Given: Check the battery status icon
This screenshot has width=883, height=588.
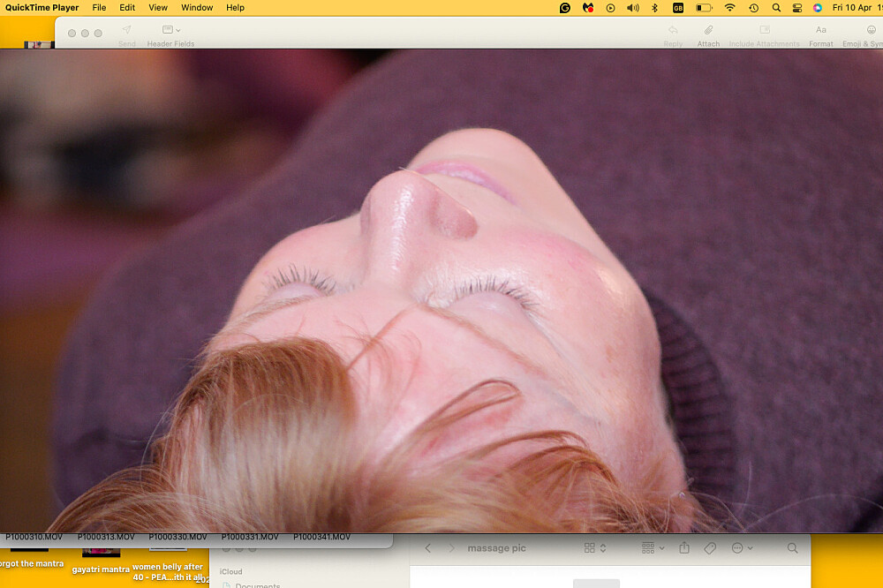Looking at the screenshot, I should [x=704, y=8].
